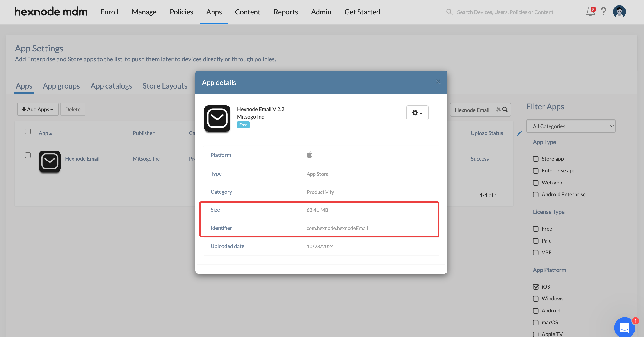The width and height of the screenshot is (644, 337).
Task: Check the Free license filter
Action: click(x=535, y=229)
